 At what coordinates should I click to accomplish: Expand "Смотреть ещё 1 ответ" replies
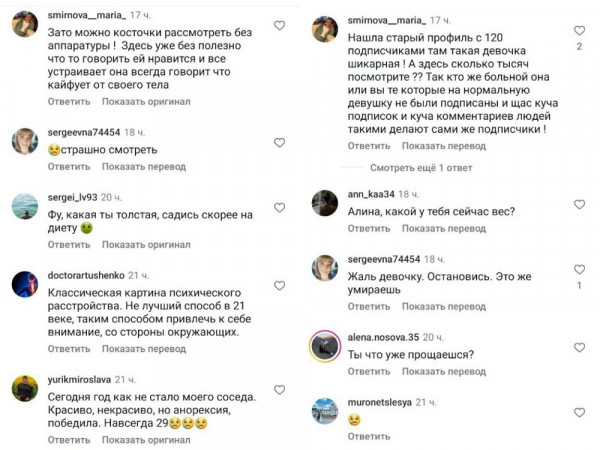[x=421, y=167]
